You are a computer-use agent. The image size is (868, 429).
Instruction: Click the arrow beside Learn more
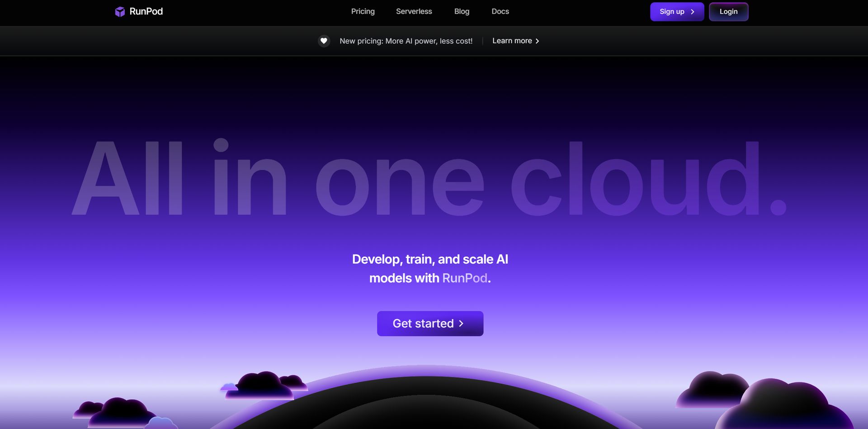tap(537, 41)
